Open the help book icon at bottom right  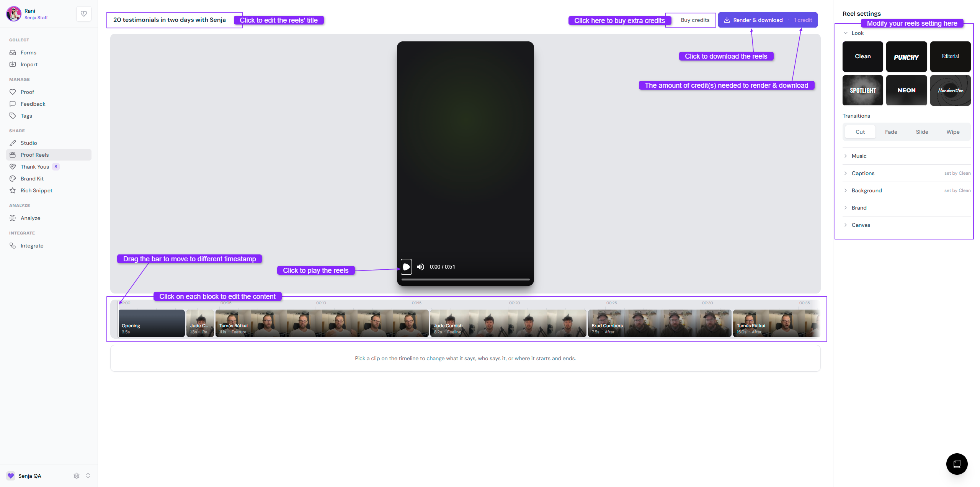(x=957, y=464)
